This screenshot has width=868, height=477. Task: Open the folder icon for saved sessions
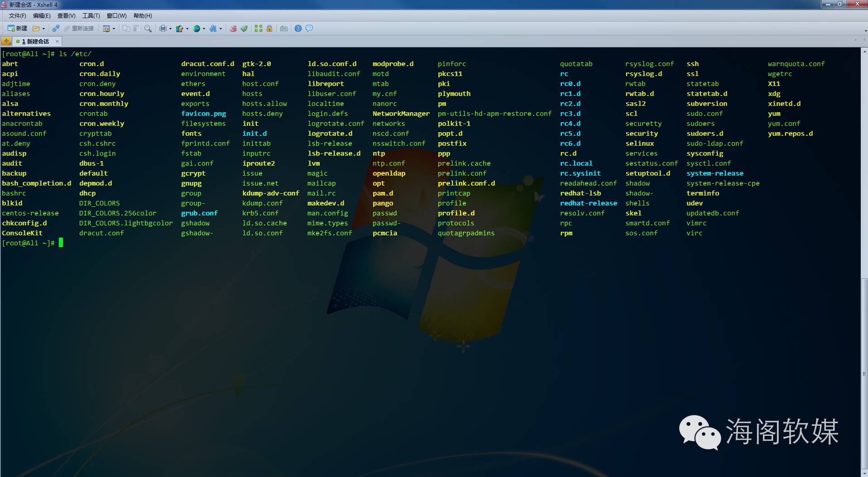pos(36,29)
